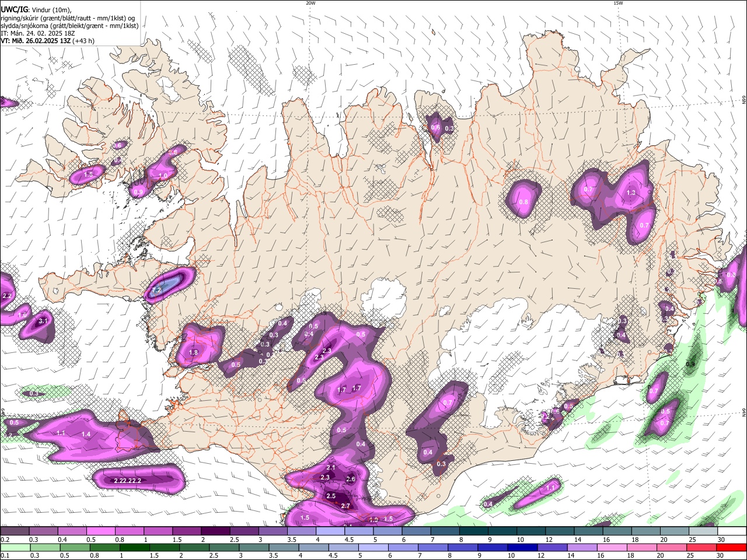The height and width of the screenshot is (560, 747).
Task: Click the 'VT: Mið. 26.02.2025 13Z (+43 h)' line
Action: click(48, 41)
